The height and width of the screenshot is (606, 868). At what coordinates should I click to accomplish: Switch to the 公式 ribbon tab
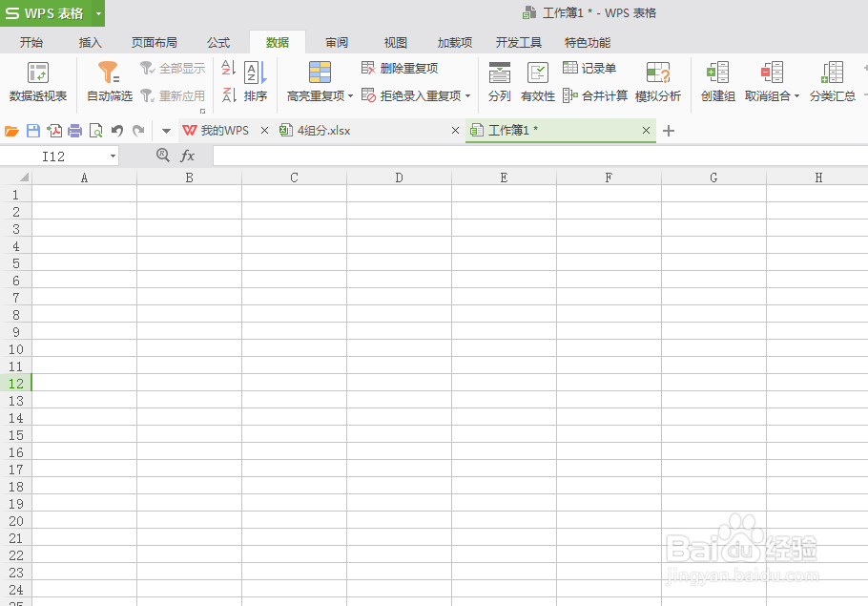click(x=217, y=42)
